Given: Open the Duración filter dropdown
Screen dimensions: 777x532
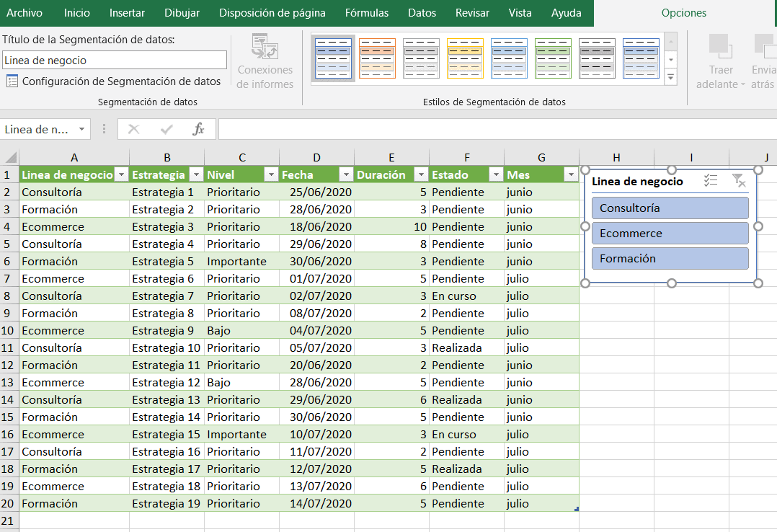Looking at the screenshot, I should point(421,174).
